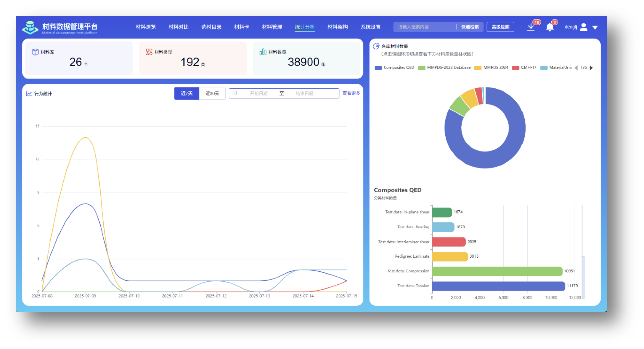The width and height of the screenshot is (644, 349).
Task: Click the 材料数据管理平台 title text
Action: (x=70, y=26)
